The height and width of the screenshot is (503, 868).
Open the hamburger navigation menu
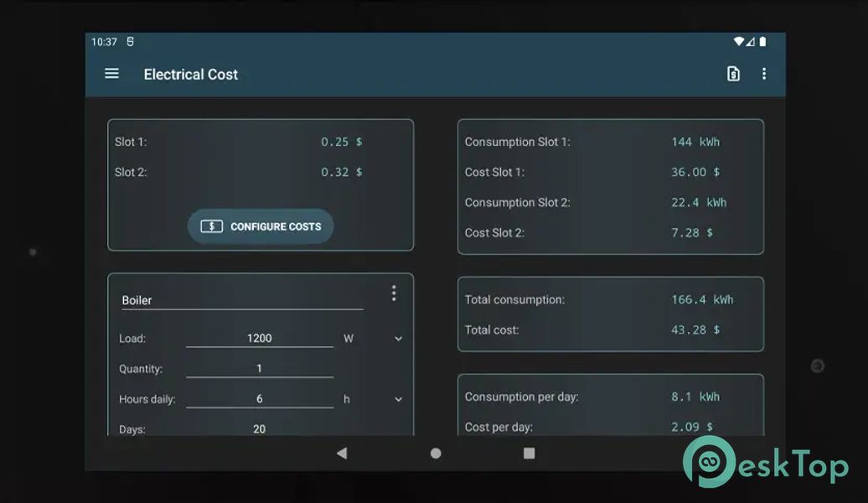111,74
